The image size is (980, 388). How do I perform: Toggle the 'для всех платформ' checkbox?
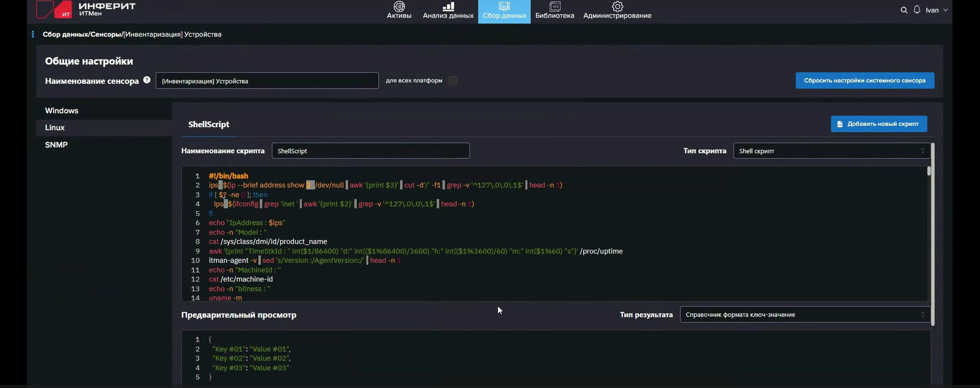coord(452,81)
